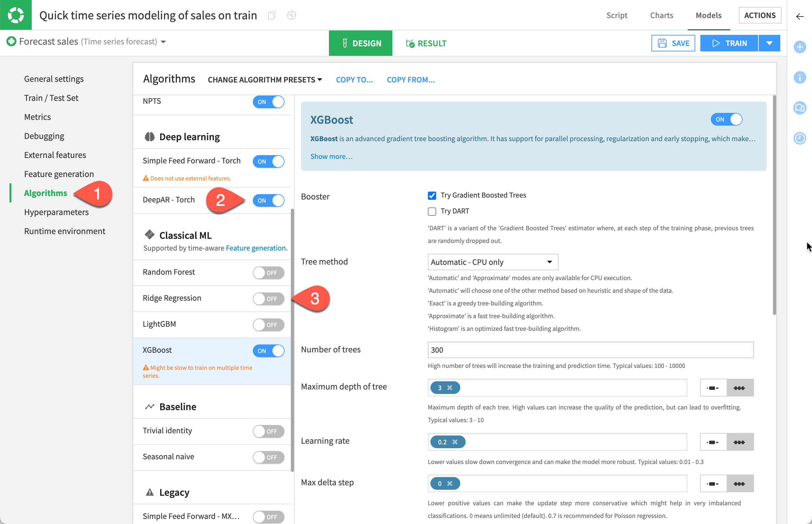The width and height of the screenshot is (812, 524).
Task: Disable the DeepAR - Torch toggle
Action: tap(268, 200)
